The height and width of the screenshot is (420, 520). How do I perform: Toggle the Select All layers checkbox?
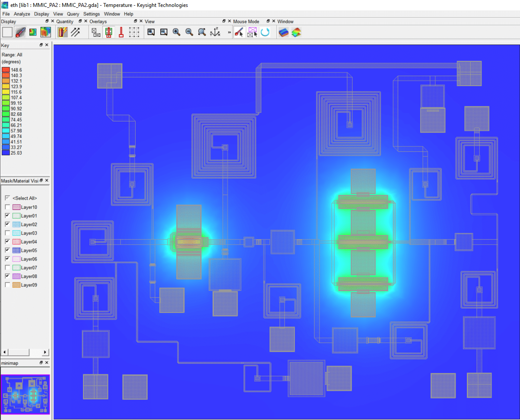coord(7,198)
